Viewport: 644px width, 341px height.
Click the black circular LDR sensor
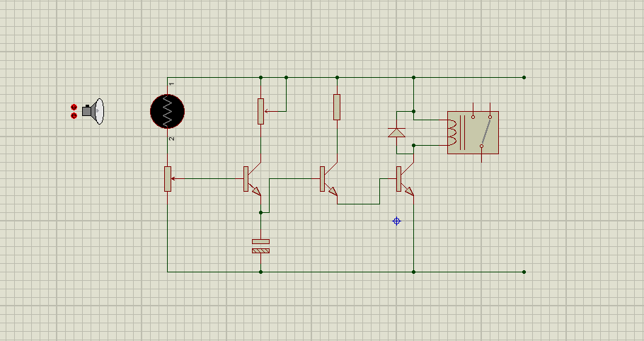coord(167,111)
